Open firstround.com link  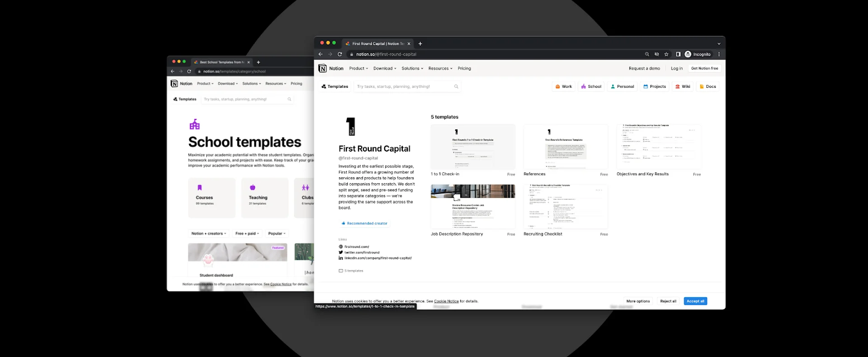pos(357,247)
